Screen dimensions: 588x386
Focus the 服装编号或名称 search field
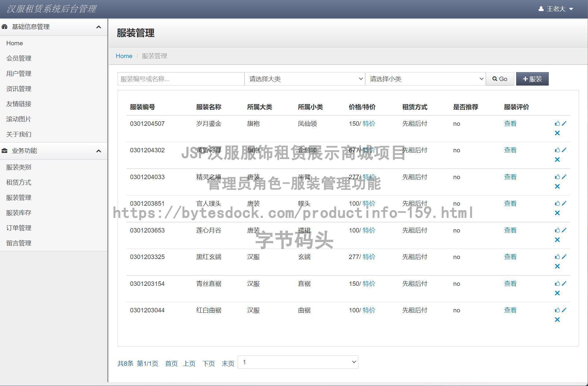181,79
